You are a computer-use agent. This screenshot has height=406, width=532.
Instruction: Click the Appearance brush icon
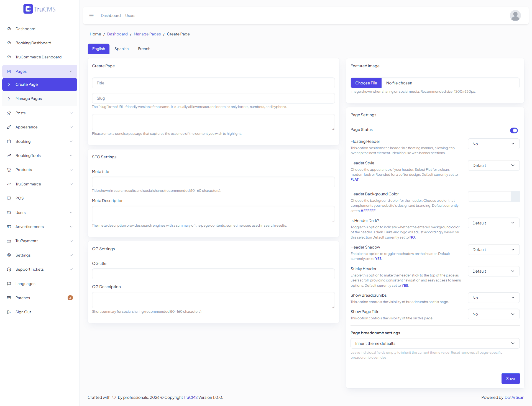pyautogui.click(x=9, y=127)
